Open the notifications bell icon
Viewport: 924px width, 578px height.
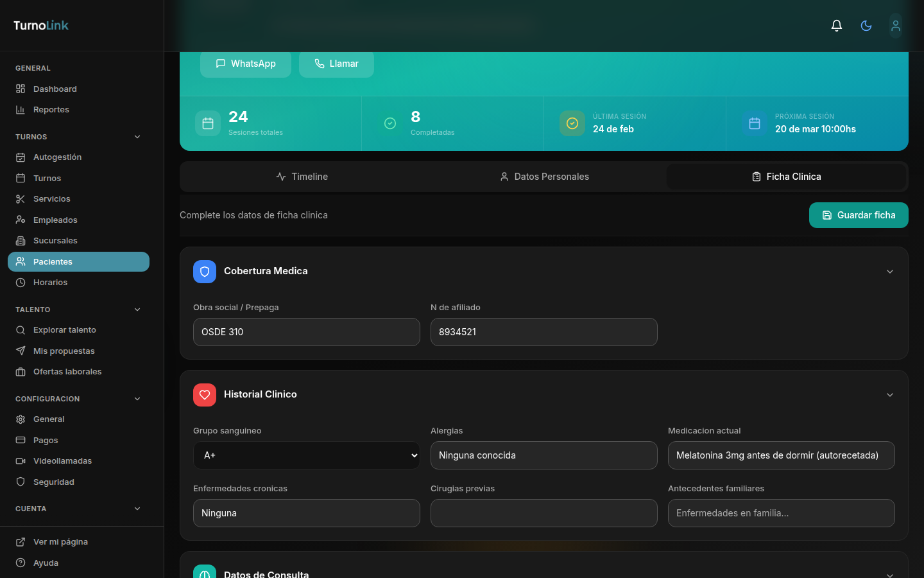click(x=837, y=25)
